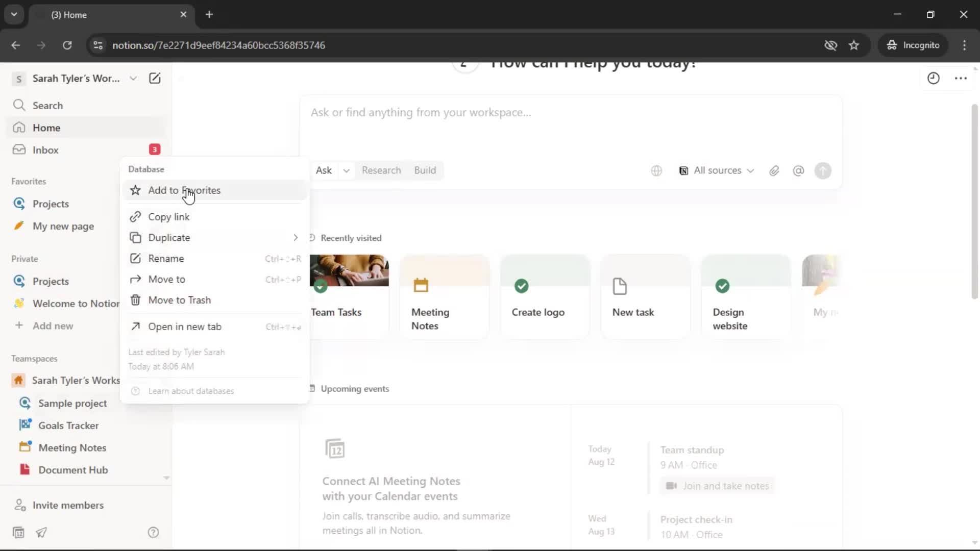Open the Ask mode dropdown chevron

[x=346, y=170]
